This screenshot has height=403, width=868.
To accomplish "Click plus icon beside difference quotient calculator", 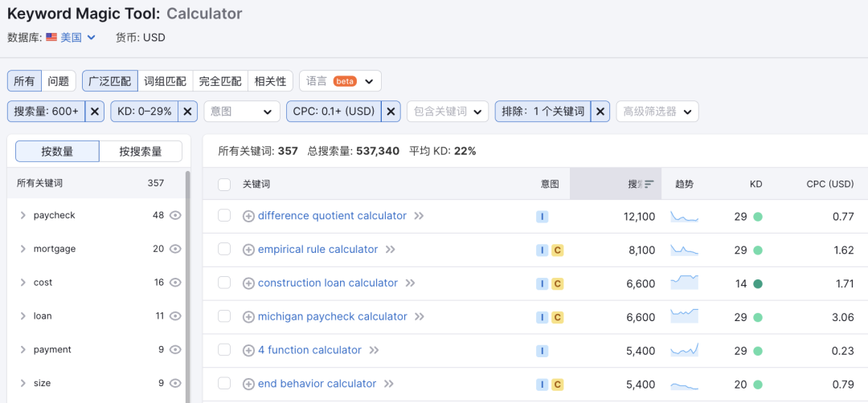I will (248, 216).
